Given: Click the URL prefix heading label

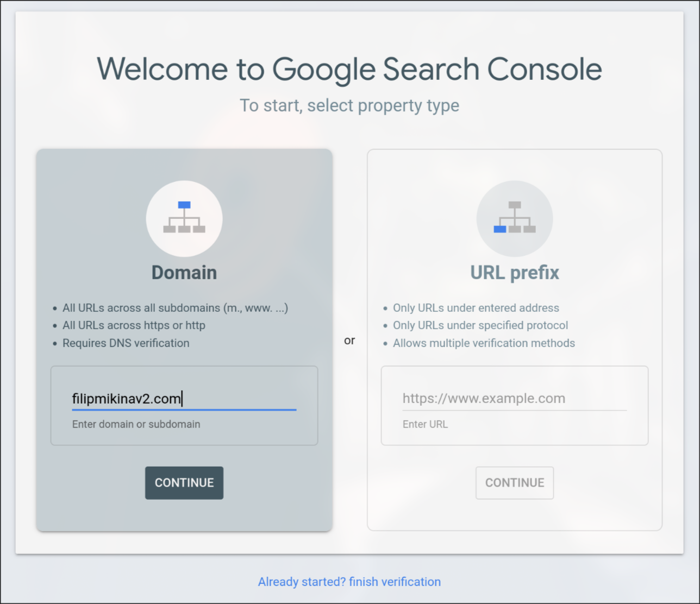Looking at the screenshot, I should 514,272.
